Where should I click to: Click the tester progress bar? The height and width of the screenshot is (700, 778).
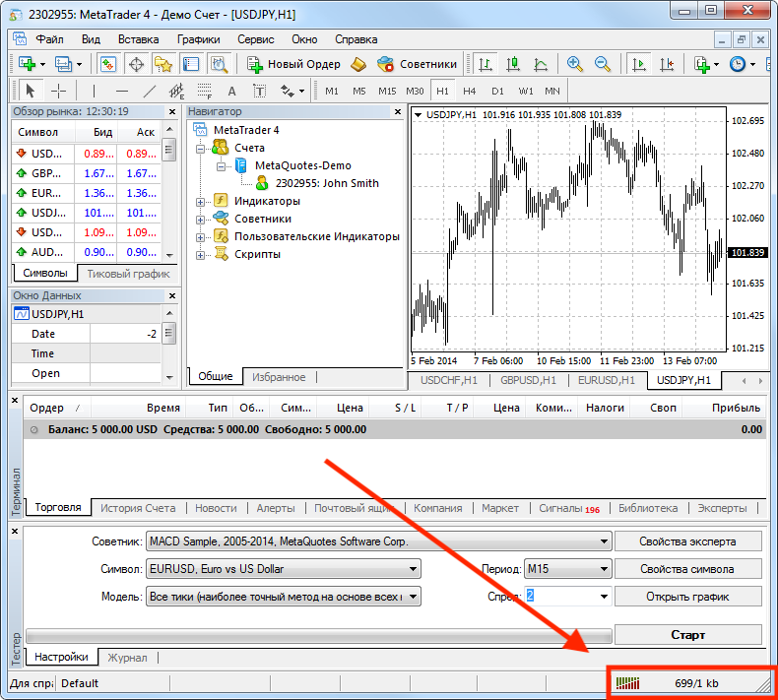pos(318,636)
